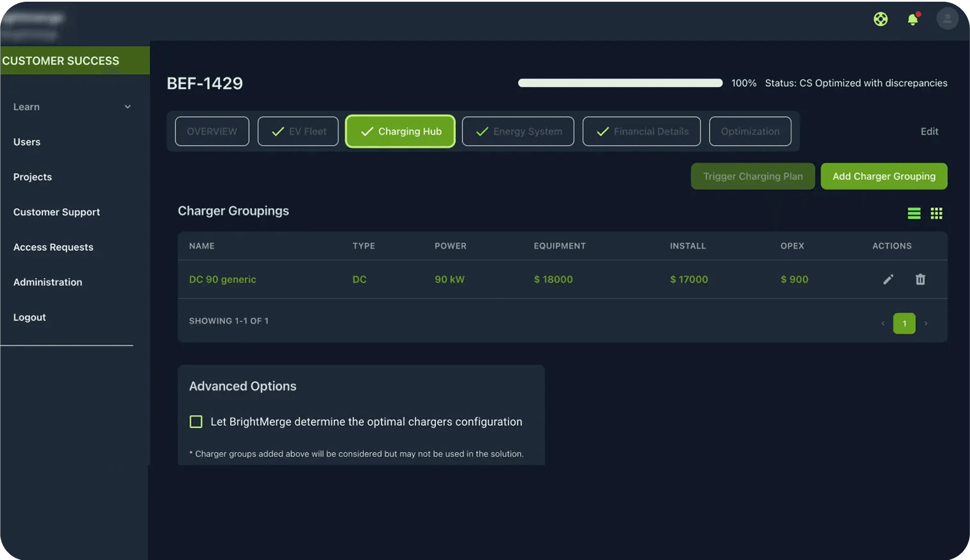Switch to Energy System tab
Screen dimensions: 970x560
tap(518, 131)
